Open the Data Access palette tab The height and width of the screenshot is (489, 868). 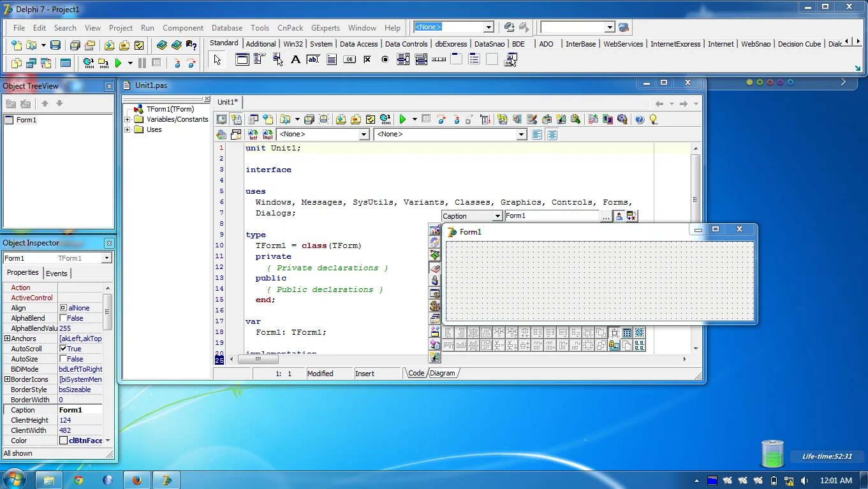[x=358, y=44]
